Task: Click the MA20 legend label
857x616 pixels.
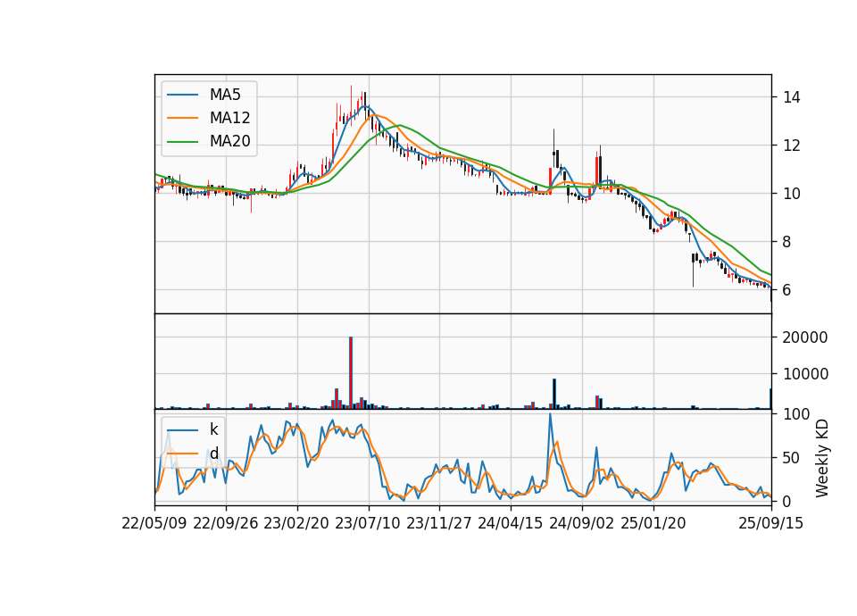Action: 229,141
